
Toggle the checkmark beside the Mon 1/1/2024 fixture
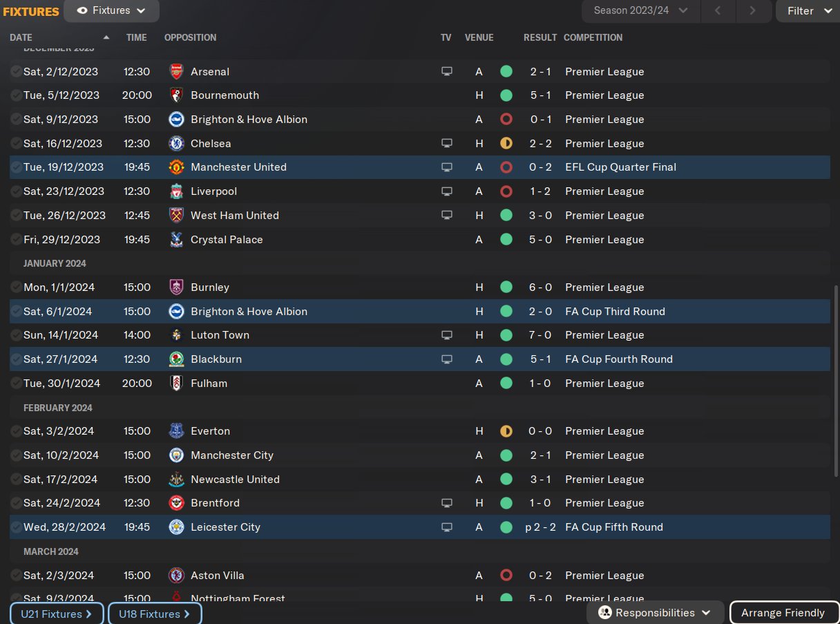pyautogui.click(x=16, y=287)
